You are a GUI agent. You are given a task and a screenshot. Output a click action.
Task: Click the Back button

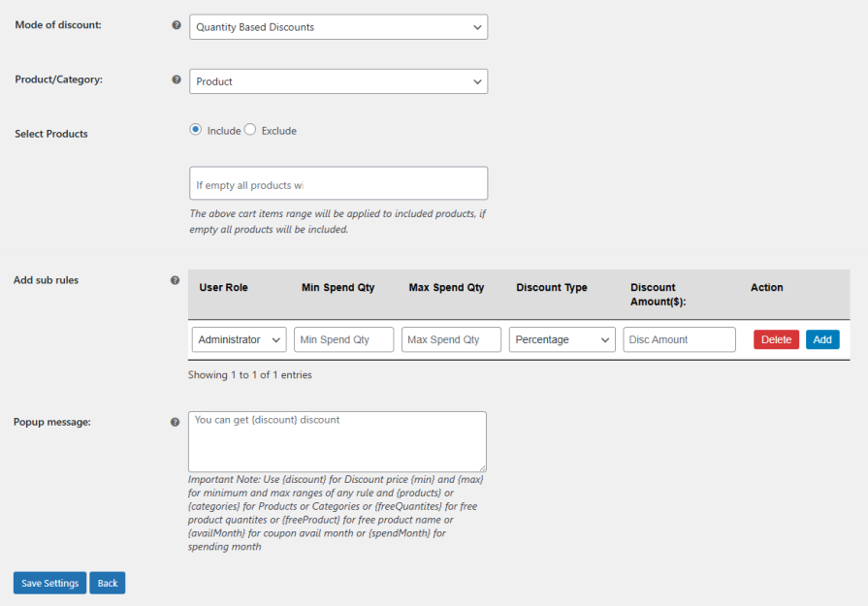coord(108,583)
